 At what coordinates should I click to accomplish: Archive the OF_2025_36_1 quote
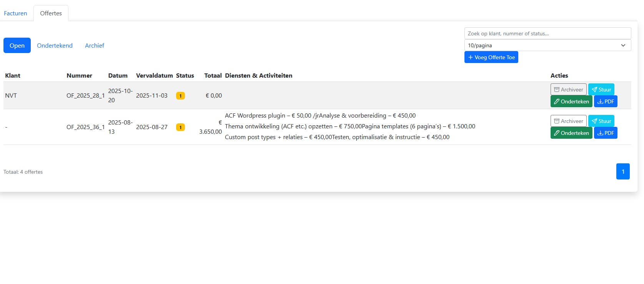tap(568, 121)
